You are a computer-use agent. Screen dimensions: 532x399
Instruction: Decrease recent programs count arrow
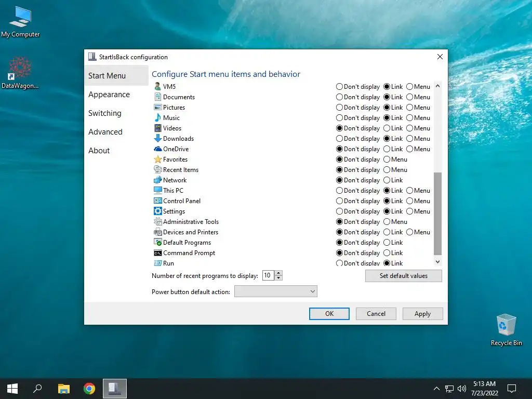tap(278, 278)
